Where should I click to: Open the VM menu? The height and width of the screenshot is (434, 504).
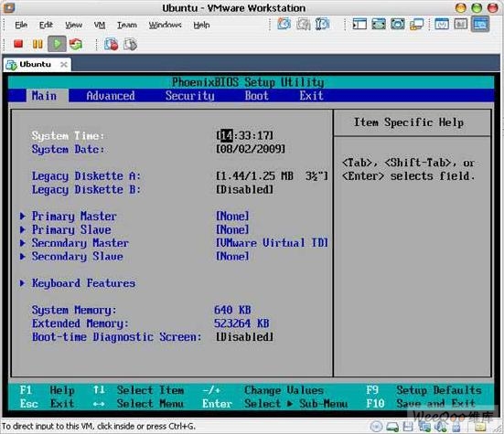100,25
